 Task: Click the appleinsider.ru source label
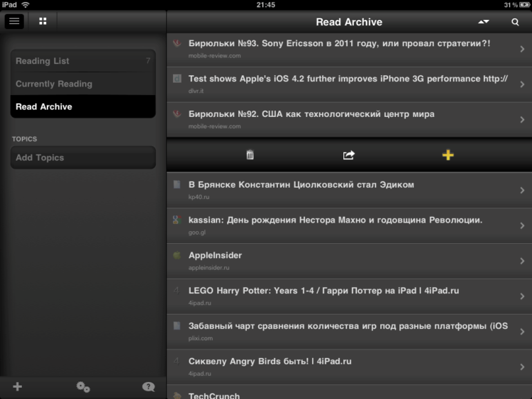[x=209, y=268]
